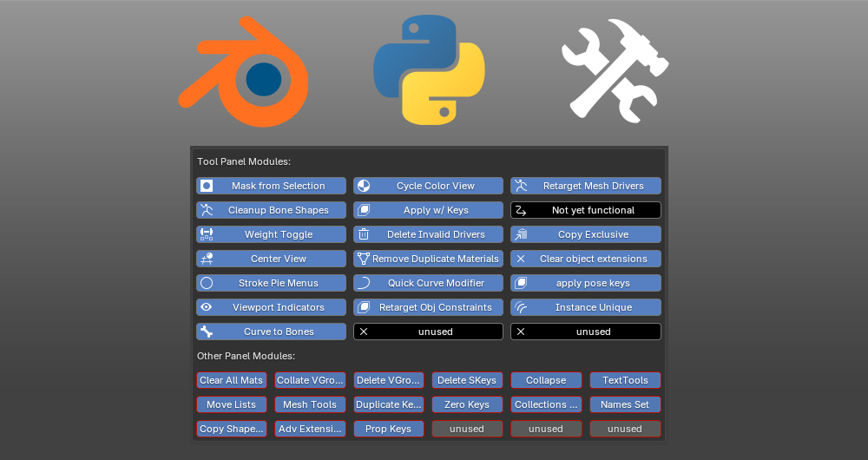This screenshot has width=868, height=460.
Task: Click the weight icon on Weight Toggle
Action: pos(207,234)
